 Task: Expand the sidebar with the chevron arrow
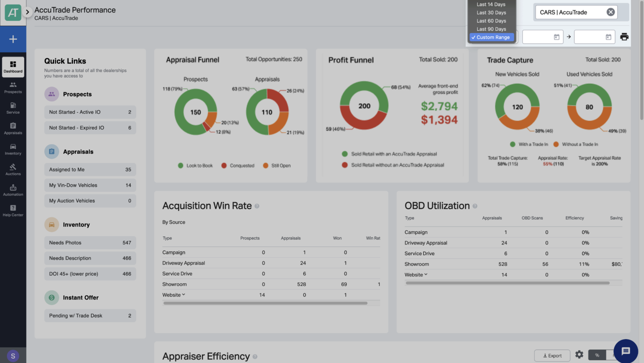27,12
